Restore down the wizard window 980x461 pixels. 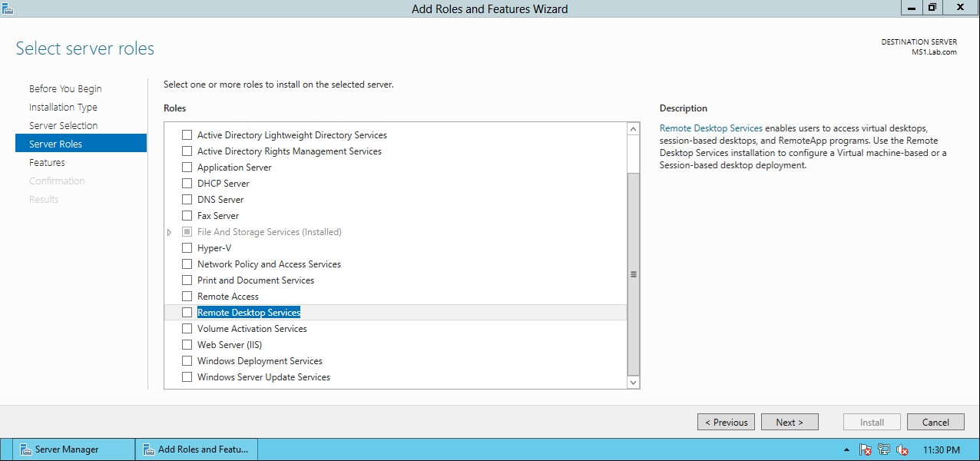932,7
